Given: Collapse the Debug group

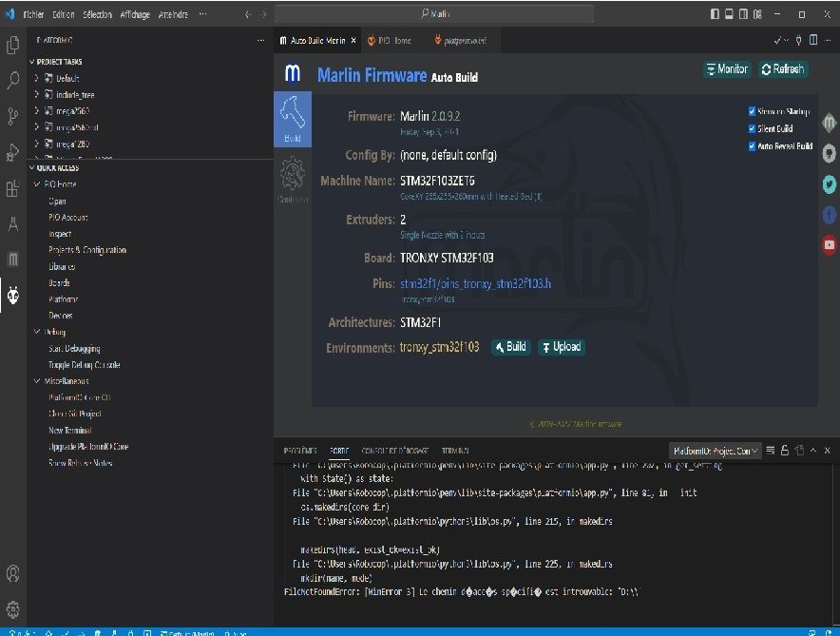Looking at the screenshot, I should [37, 332].
